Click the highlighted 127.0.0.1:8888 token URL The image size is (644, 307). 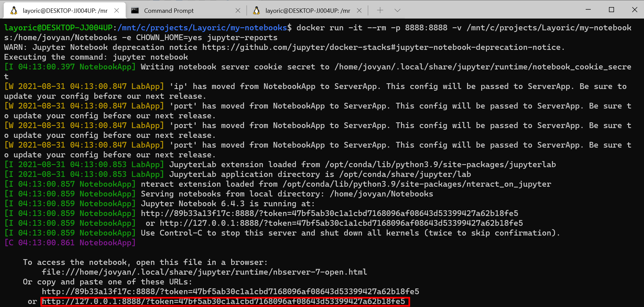tap(223, 301)
